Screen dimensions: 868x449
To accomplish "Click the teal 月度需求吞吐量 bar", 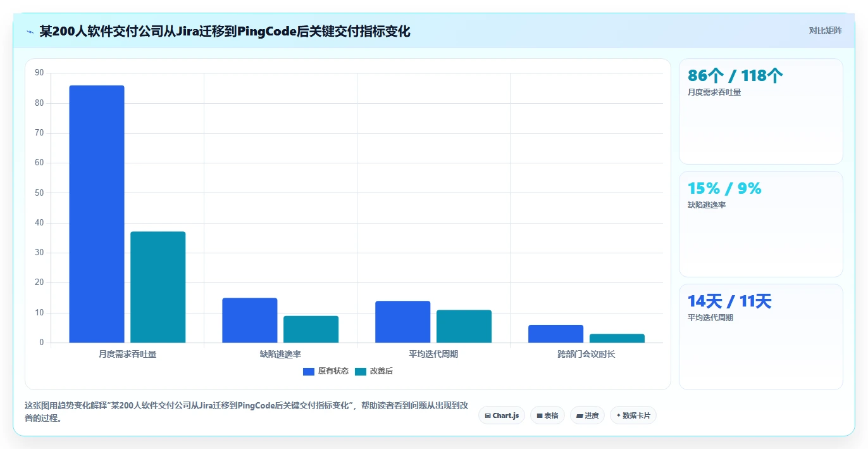I will tap(158, 287).
